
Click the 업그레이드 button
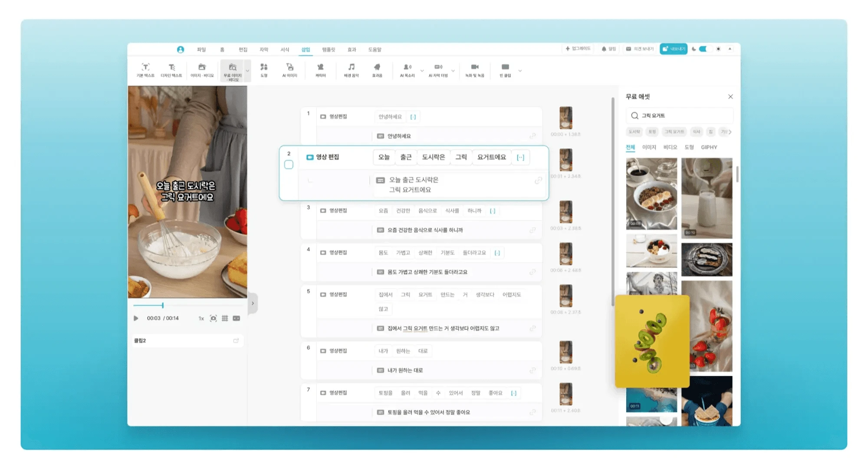[x=578, y=49]
